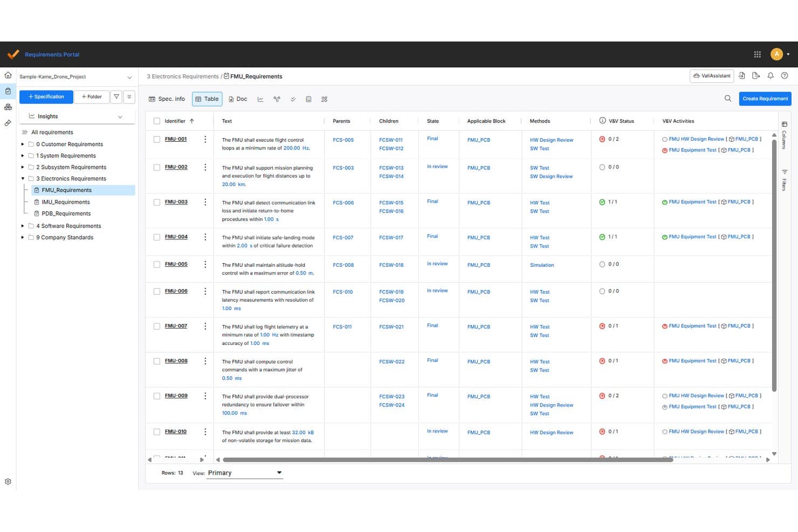The width and height of the screenshot is (798, 532).
Task: Click the double-chevron expand-all icon
Action: [129, 97]
